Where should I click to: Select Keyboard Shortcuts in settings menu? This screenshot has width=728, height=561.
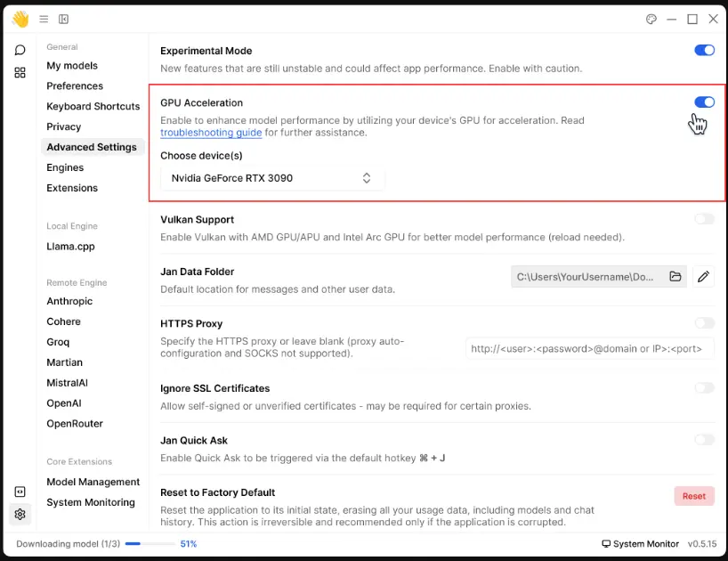(93, 107)
